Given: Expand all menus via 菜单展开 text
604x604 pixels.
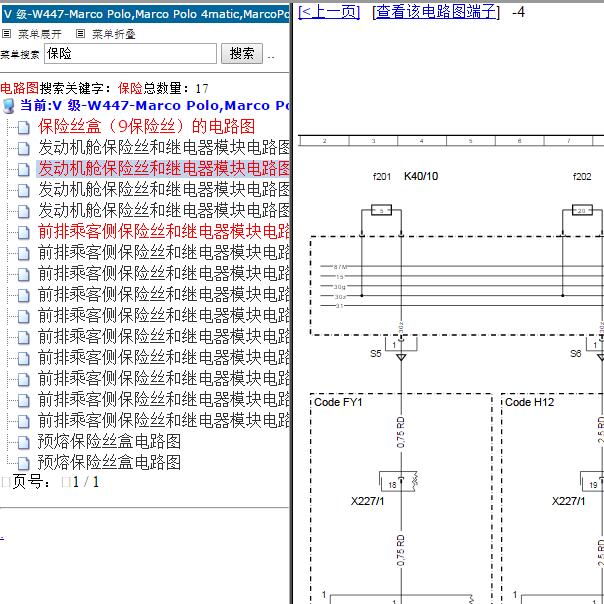Looking at the screenshot, I should coord(40,34).
